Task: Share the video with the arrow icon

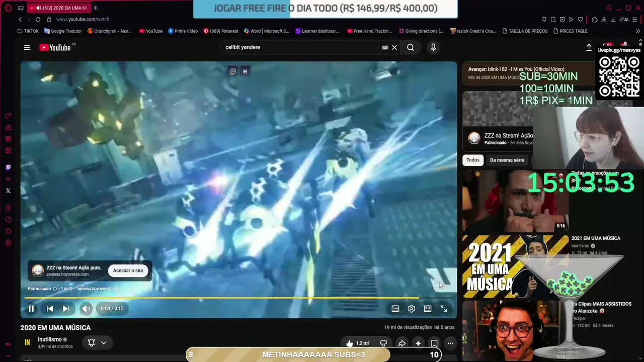Action: pyautogui.click(x=401, y=343)
